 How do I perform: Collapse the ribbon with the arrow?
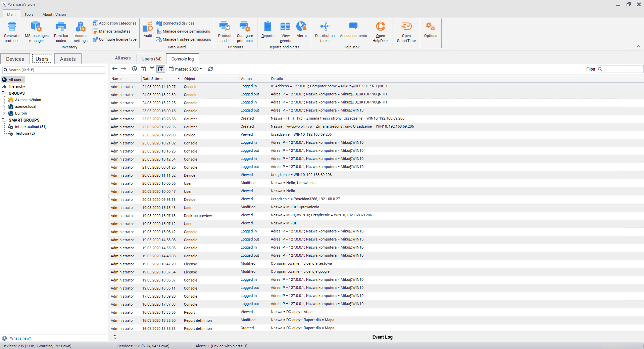coord(638,47)
